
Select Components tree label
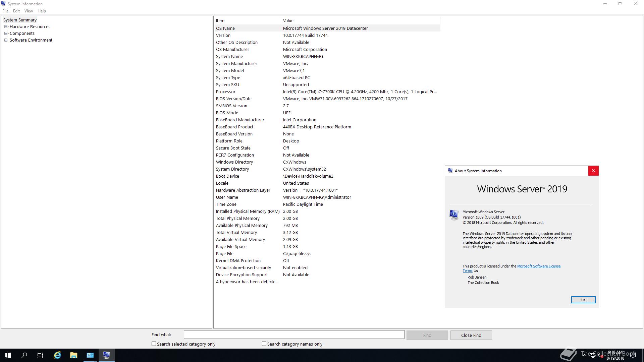pos(22,33)
